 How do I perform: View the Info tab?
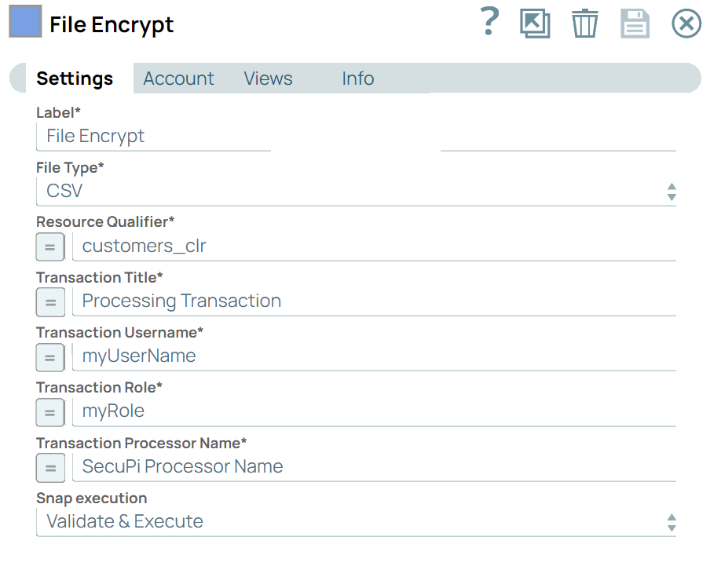[357, 79]
